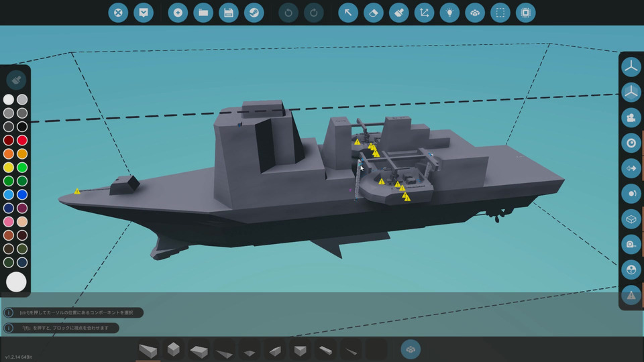The width and height of the screenshot is (644, 362).
Task: Create a new vehicle with plus icon
Action: point(178,13)
